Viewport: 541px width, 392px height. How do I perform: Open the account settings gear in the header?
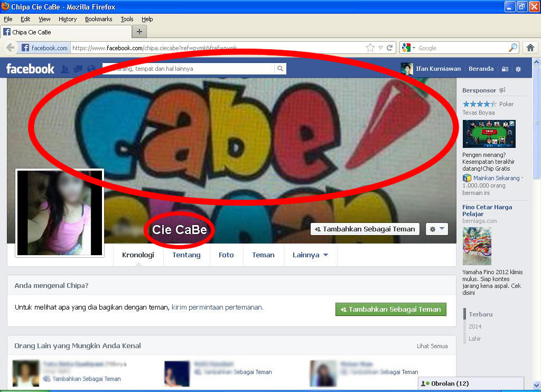[x=518, y=69]
